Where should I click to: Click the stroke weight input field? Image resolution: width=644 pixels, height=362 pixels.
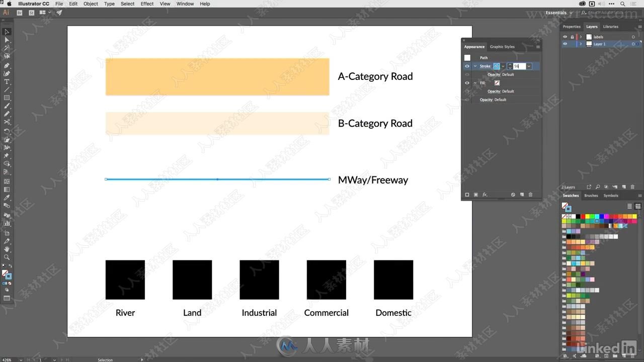pos(519,66)
